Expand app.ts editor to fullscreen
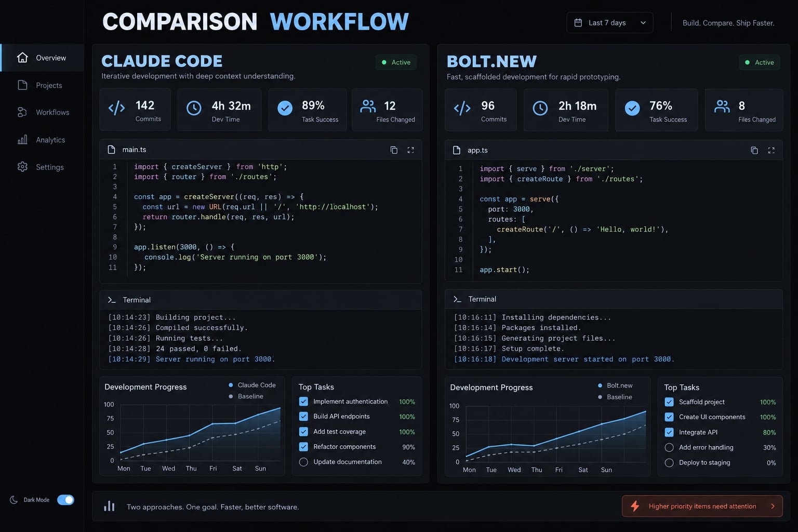Viewport: 798px width, 532px height. point(771,151)
